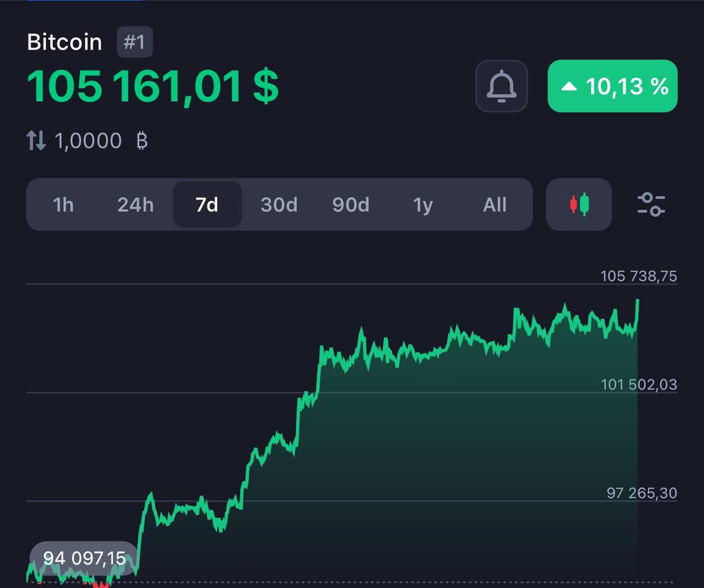Image resolution: width=704 pixels, height=588 pixels.
Task: Tap the Bitcoin currency symbol
Action: point(142,141)
